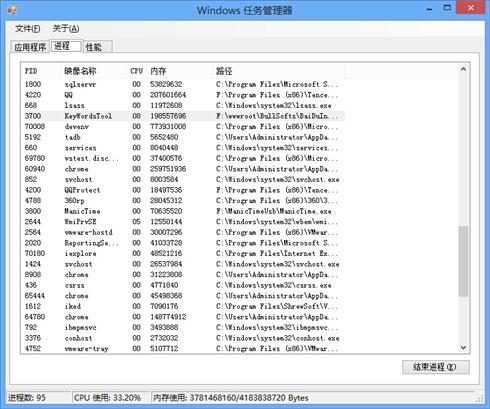Click the app icon in title bar
Screen dimensions: 490x409
[12, 10]
